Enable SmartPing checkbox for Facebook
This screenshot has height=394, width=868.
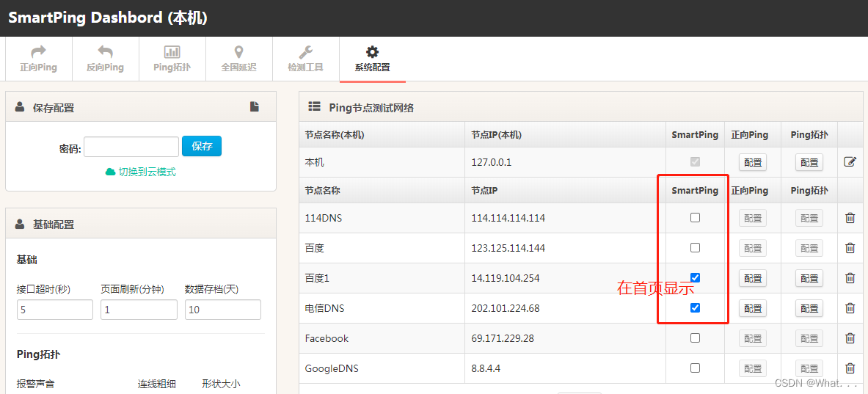696,338
